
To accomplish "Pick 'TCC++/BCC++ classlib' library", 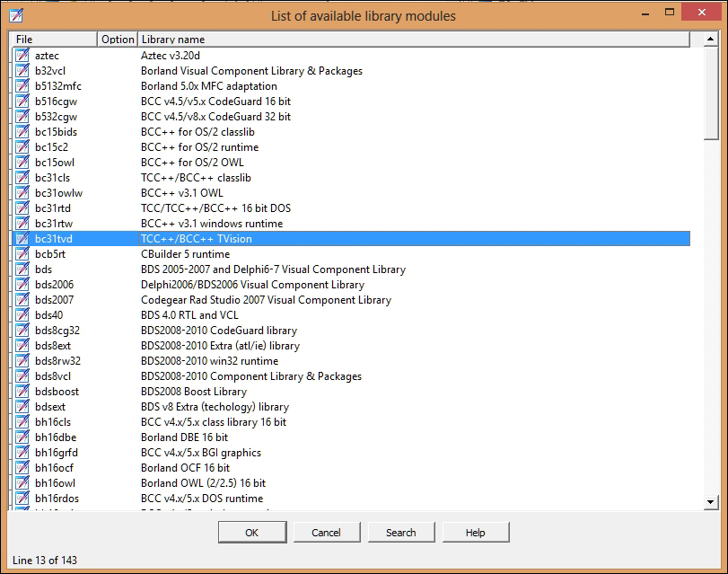I will (x=196, y=178).
